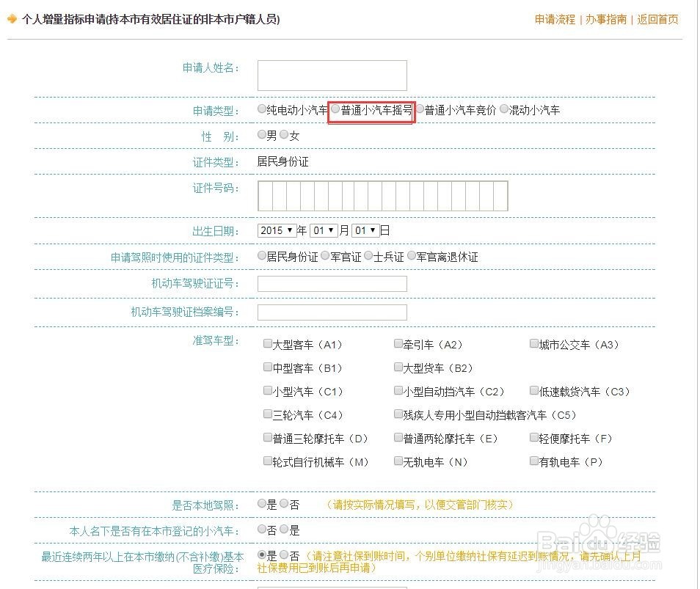Go to 返回首页
This screenshot has height=589, width=700.
tap(658, 20)
